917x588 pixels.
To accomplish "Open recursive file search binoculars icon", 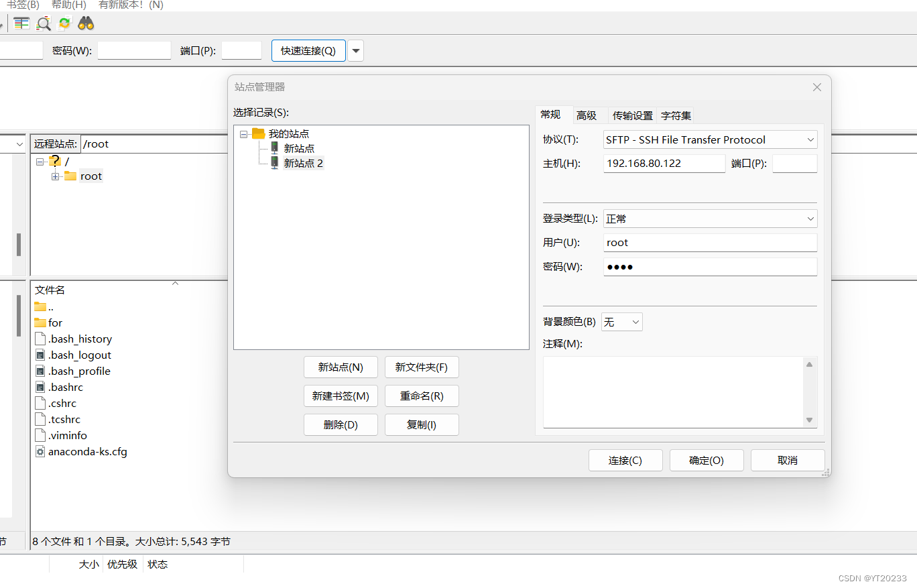I will tap(86, 23).
